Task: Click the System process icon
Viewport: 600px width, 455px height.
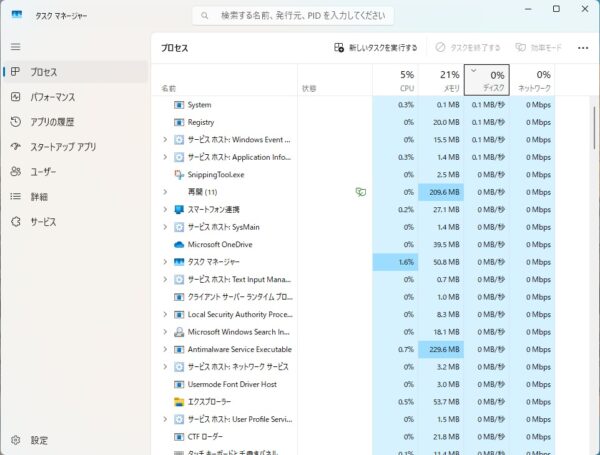Action: point(179,105)
